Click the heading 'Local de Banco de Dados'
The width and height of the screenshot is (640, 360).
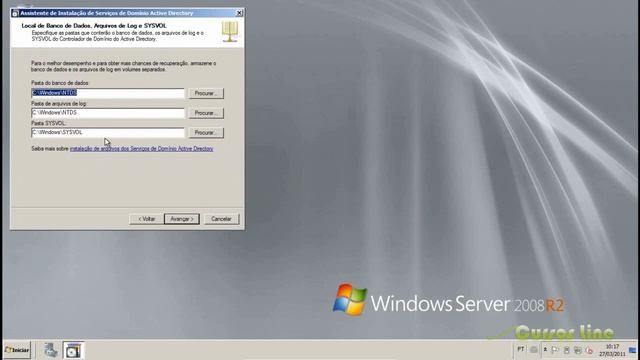click(94, 26)
